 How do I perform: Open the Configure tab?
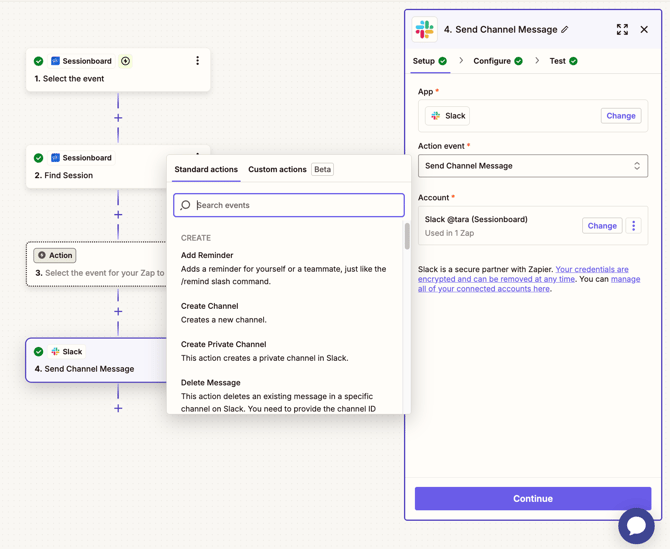[x=498, y=61]
